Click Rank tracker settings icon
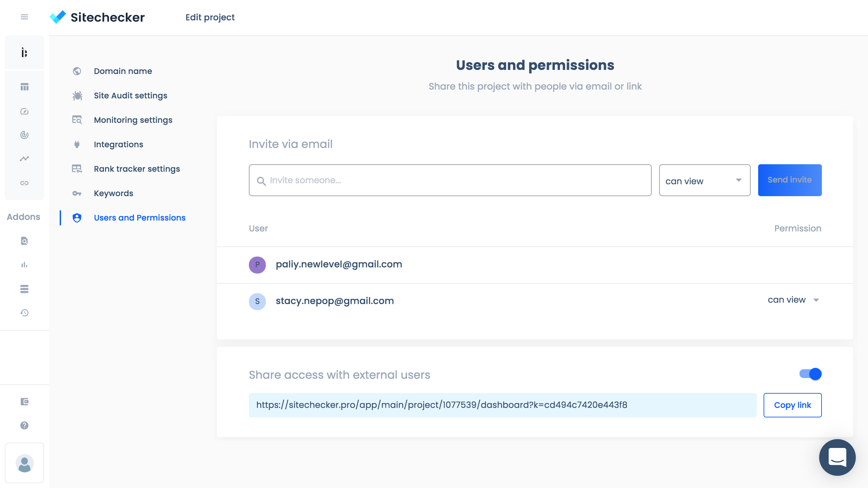The image size is (868, 488). [77, 169]
